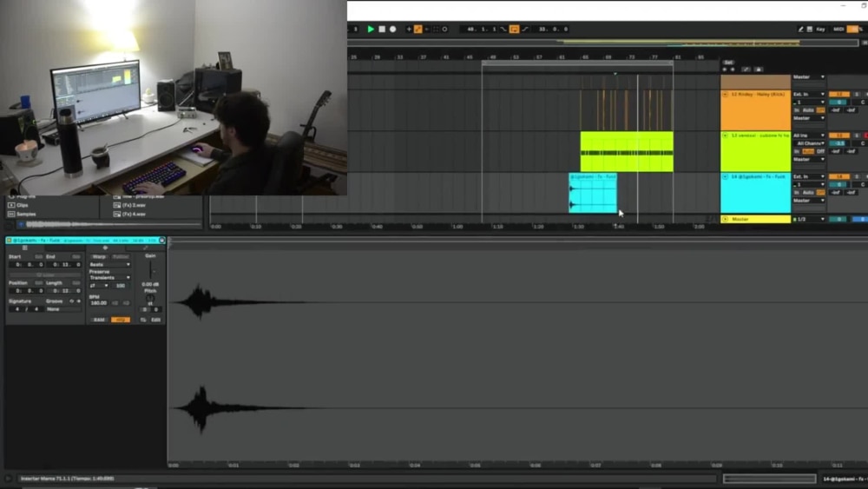Click the Punch-Out switch icon

(x=525, y=29)
